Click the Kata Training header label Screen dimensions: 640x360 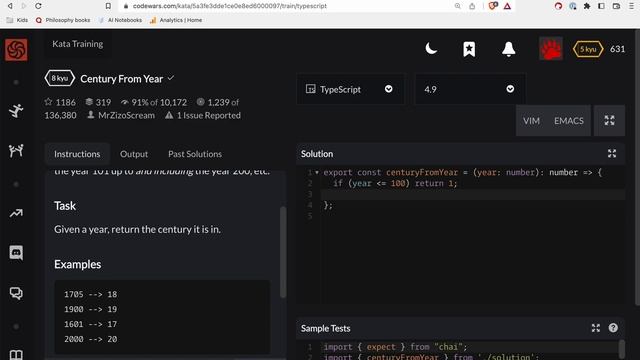pyautogui.click(x=78, y=44)
